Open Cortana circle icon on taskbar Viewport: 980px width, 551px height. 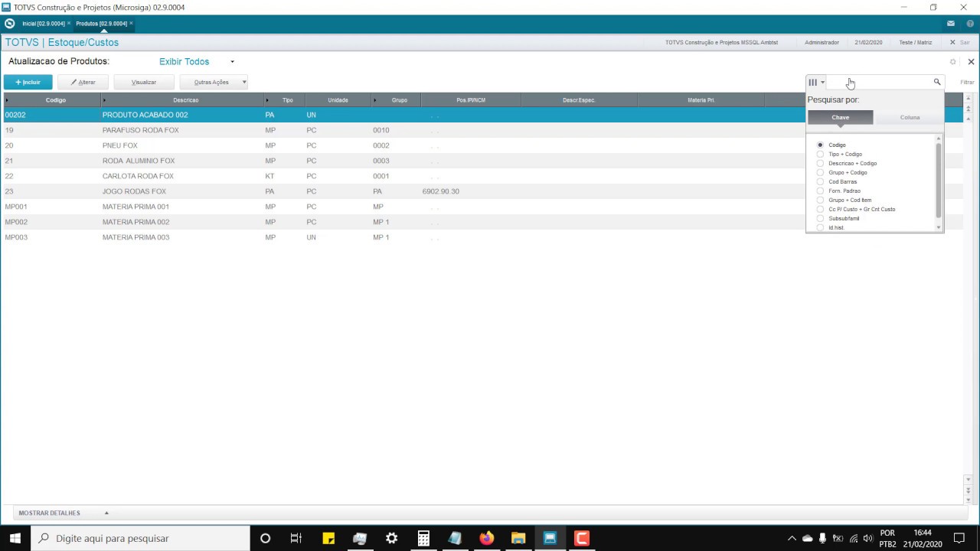[265, 538]
